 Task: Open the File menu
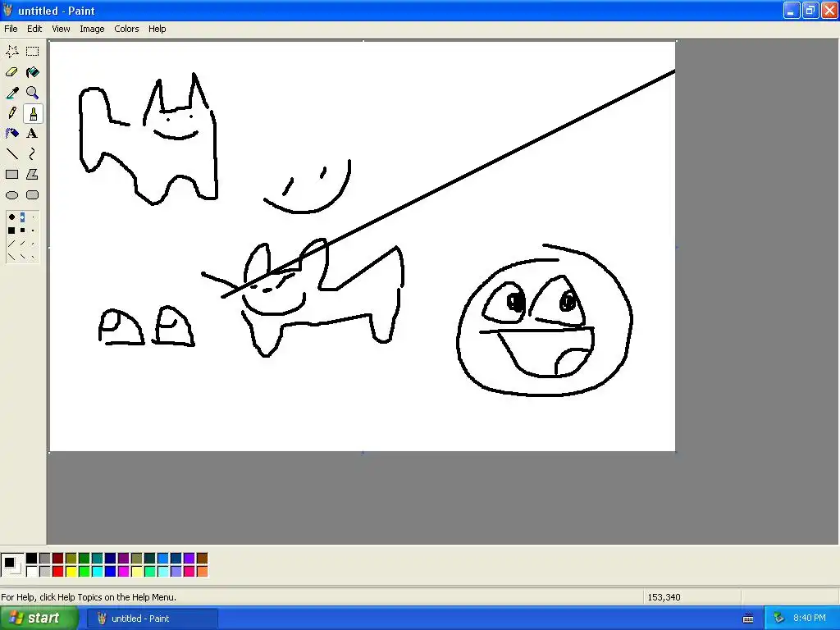tap(11, 29)
